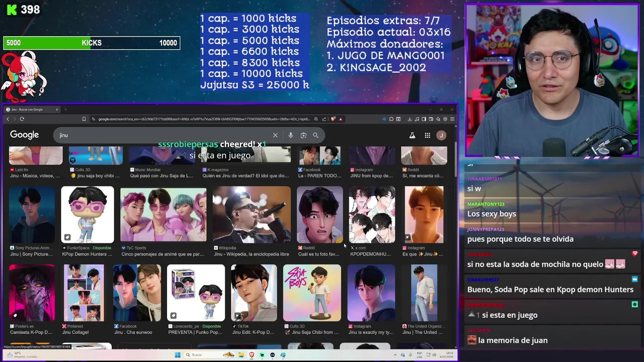Image resolution: width=644 pixels, height=362 pixels.
Task: Open the Funko Jinu with pink glasses image
Action: click(x=88, y=215)
